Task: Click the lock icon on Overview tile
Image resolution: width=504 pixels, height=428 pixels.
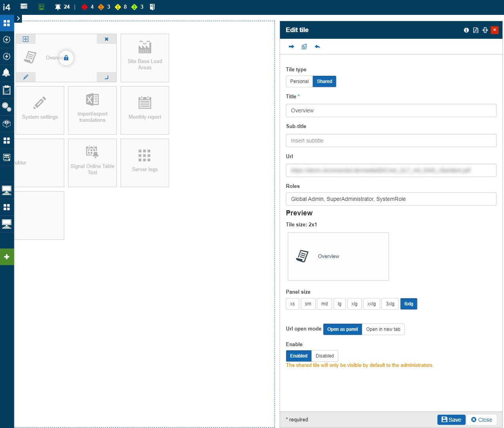Action: point(66,58)
